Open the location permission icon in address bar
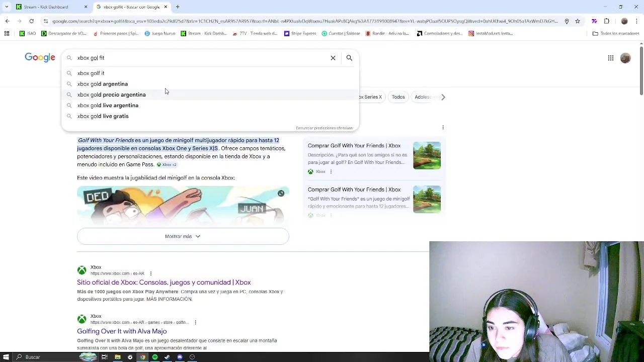This screenshot has width=644, height=362. pyautogui.click(x=567, y=21)
